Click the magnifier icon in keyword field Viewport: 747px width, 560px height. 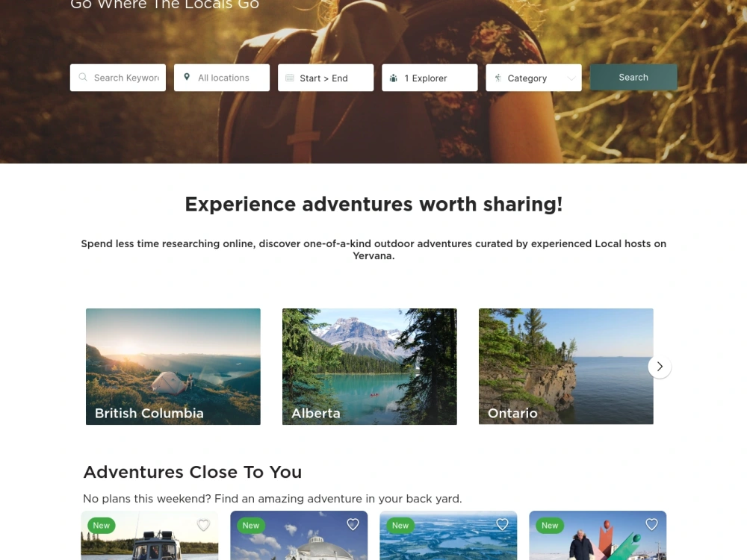(83, 77)
